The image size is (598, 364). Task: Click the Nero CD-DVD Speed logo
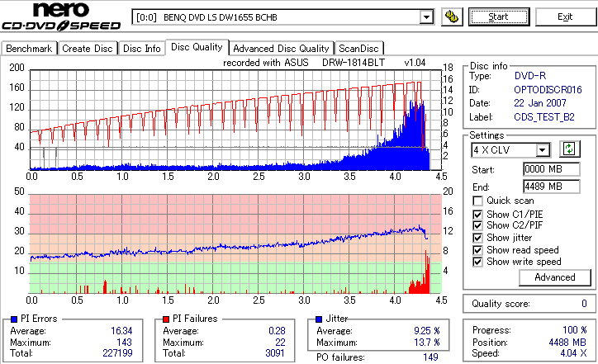click(61, 17)
